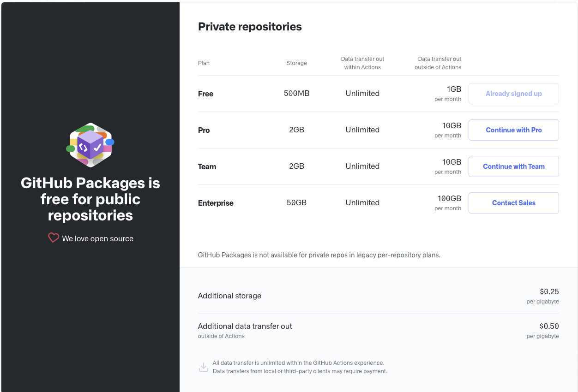Viewport: 578px width, 392px height.
Task: Select Continue with Pro button
Action: point(513,130)
